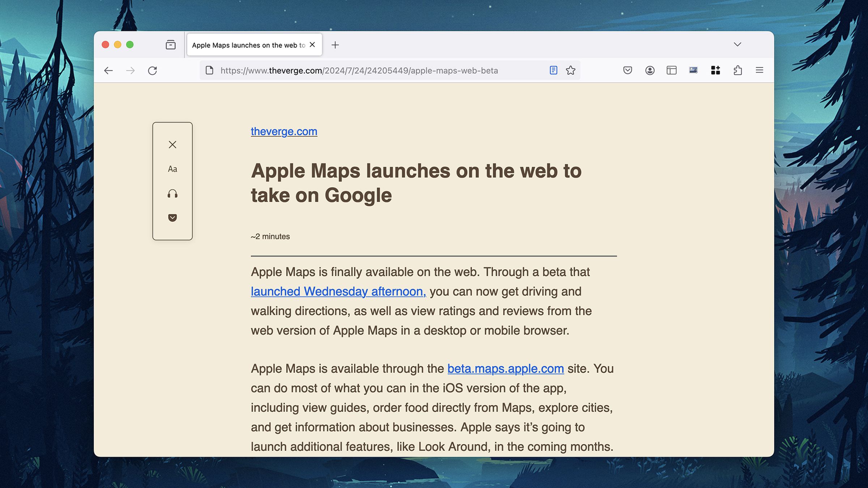Open the list-all-tabs chevron dropdown
The image size is (868, 488).
coord(737,44)
